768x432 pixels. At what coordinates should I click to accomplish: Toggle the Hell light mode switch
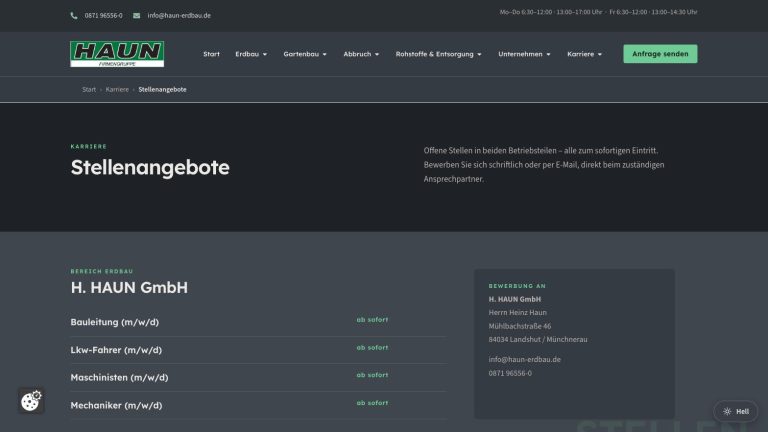pyautogui.click(x=736, y=411)
